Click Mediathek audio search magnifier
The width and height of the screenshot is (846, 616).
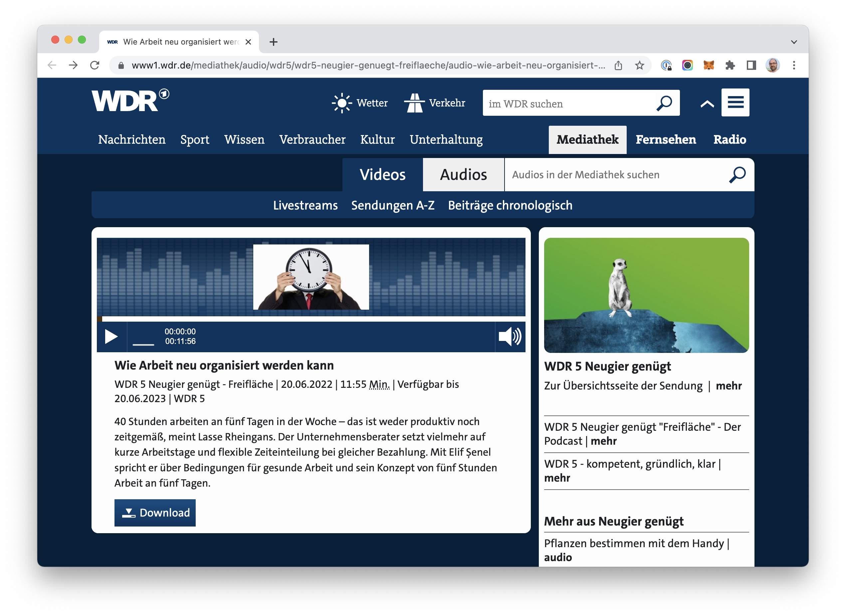tap(737, 175)
